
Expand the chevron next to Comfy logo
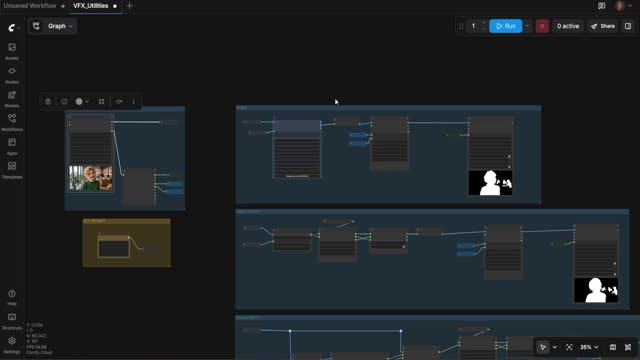[x=19, y=28]
